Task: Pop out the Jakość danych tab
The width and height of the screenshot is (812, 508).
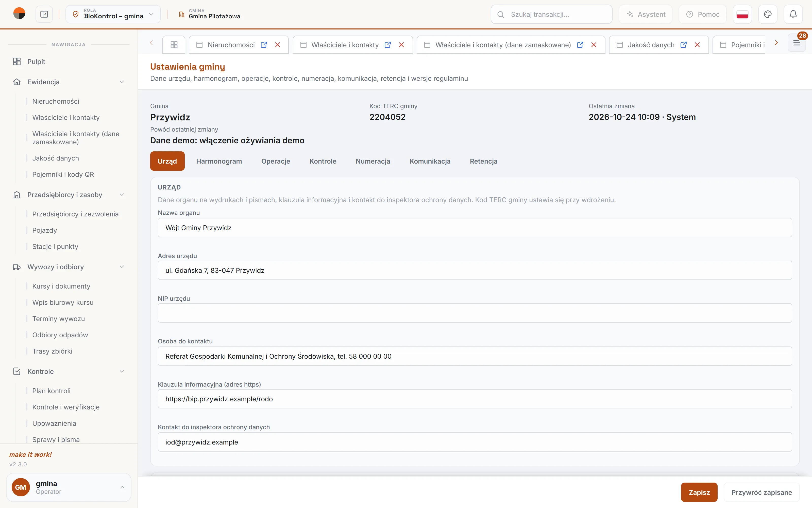Action: point(684,45)
